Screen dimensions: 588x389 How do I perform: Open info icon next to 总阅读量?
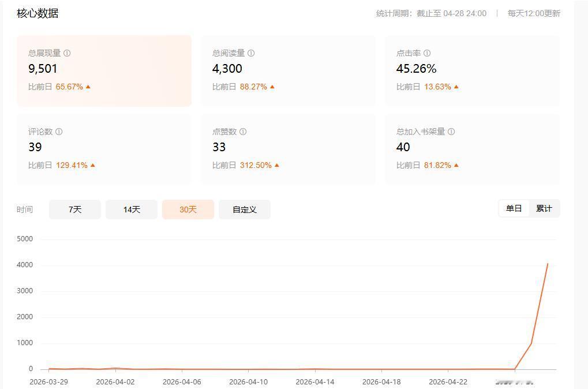tap(251, 53)
